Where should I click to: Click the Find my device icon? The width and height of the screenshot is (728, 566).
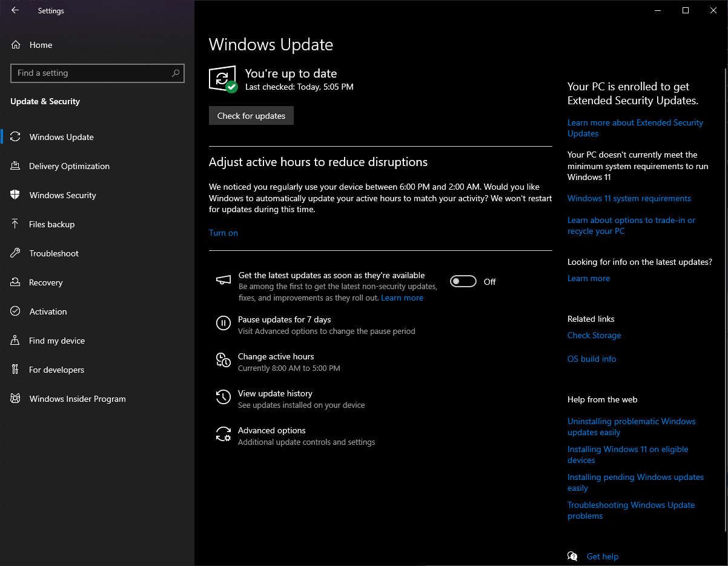(x=16, y=341)
